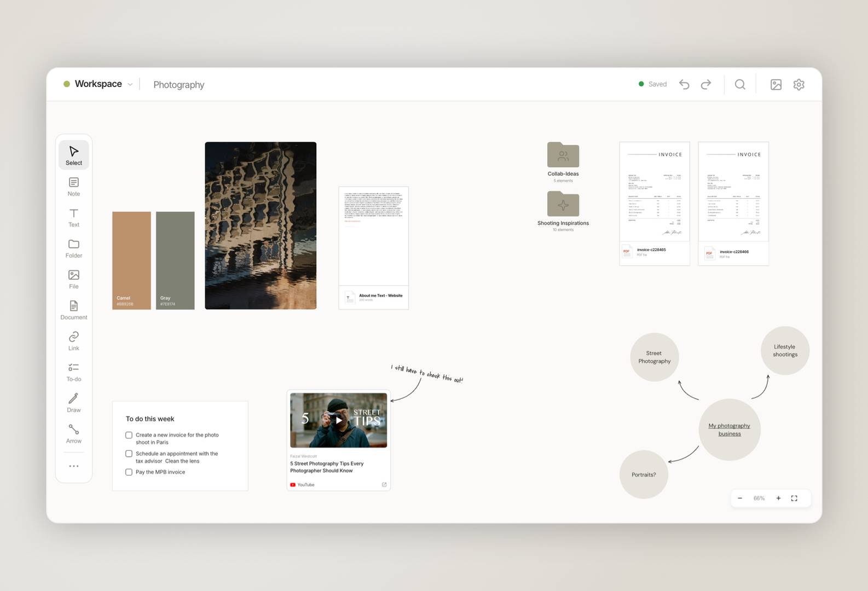The width and height of the screenshot is (868, 591).
Task: Select the Camel color swatch
Action: click(131, 260)
